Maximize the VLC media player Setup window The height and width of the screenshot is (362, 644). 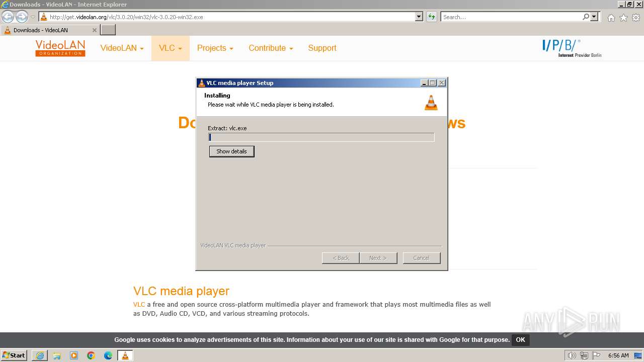pyautogui.click(x=432, y=83)
